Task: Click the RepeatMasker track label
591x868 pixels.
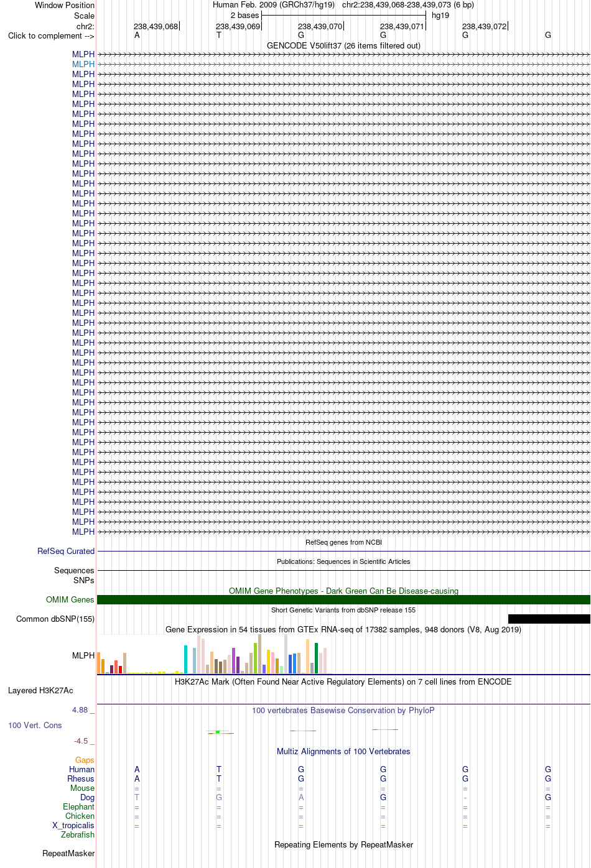Action: (x=68, y=853)
